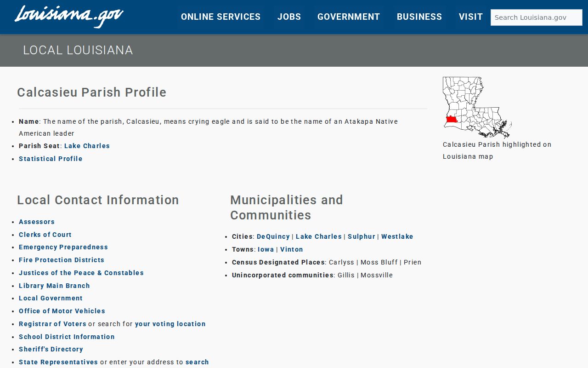The image size is (588, 368).
Task: Open Justices of the Peace & Constables
Action: [x=81, y=273]
